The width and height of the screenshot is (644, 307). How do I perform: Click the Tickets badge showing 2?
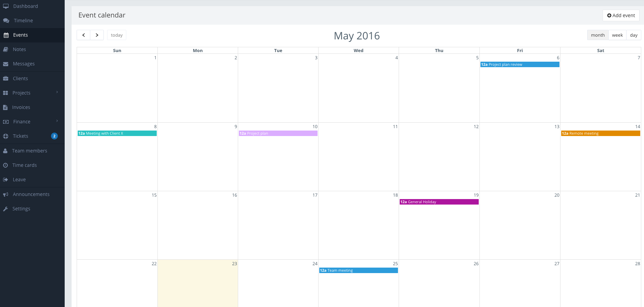(54, 136)
